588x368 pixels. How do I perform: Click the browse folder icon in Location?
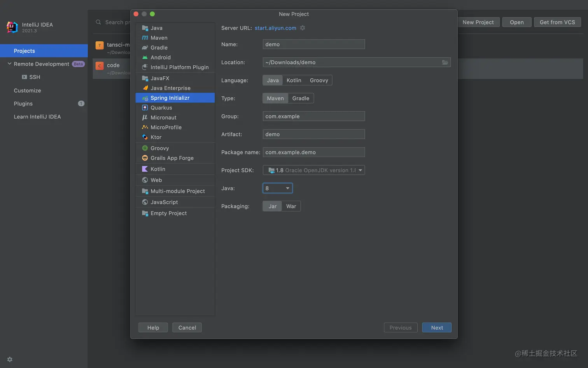pos(445,62)
